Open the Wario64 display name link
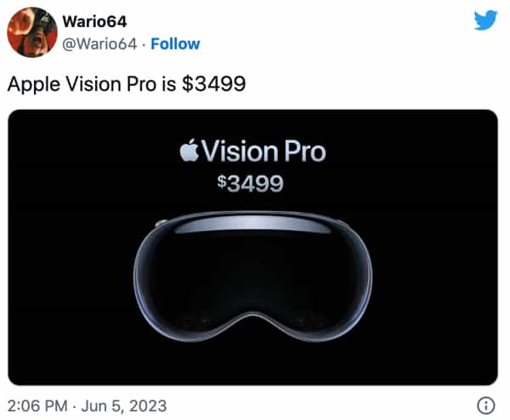This screenshot has height=420, width=510. point(94,22)
